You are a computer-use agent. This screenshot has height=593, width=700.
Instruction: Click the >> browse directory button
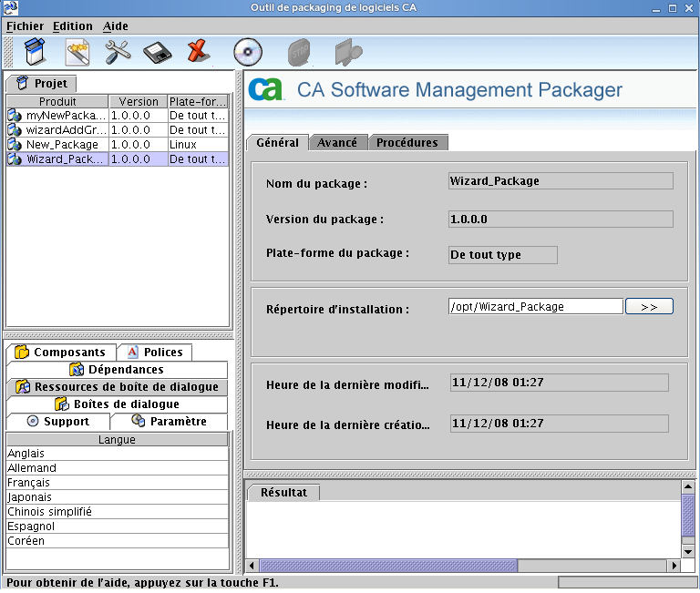point(649,307)
